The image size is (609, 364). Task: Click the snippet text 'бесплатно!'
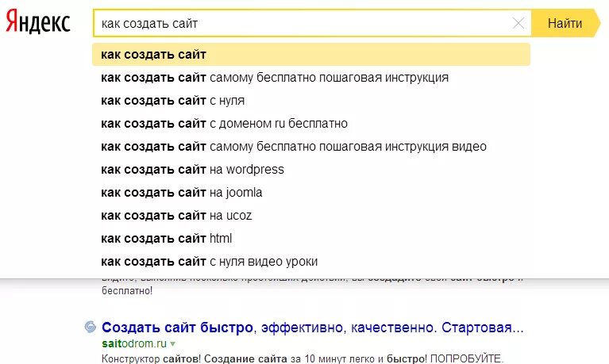[127, 291]
